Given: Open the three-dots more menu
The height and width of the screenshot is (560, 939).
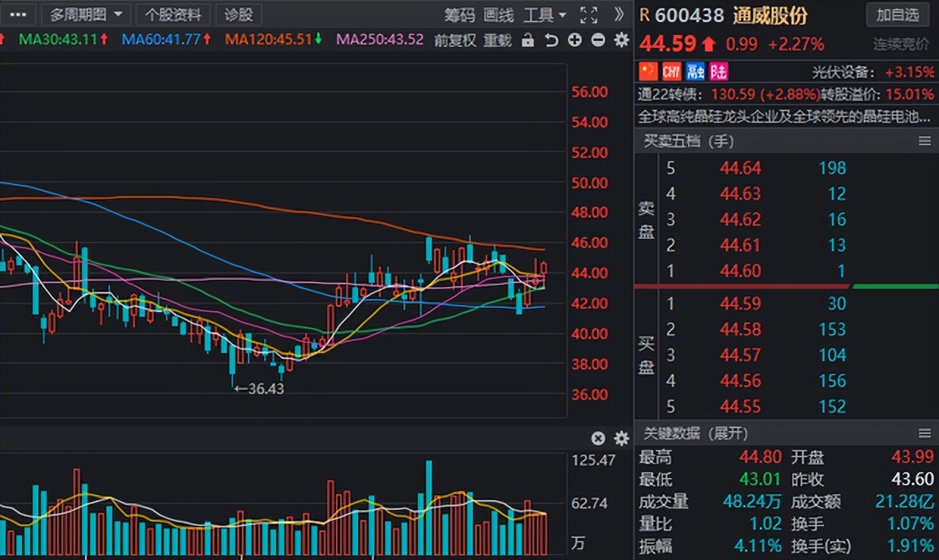Looking at the screenshot, I should pyautogui.click(x=18, y=14).
